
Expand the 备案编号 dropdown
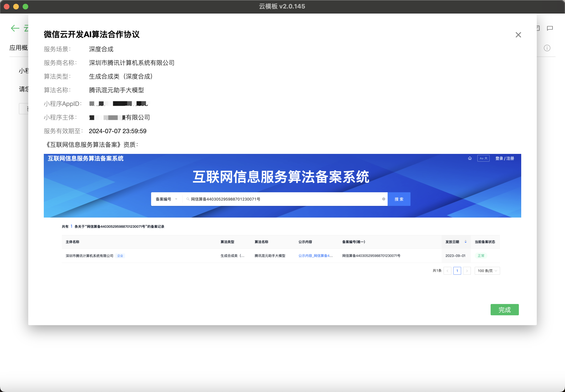166,199
